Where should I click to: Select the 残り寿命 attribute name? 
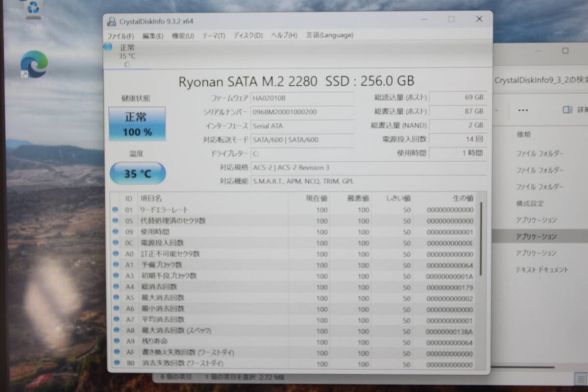tap(155, 342)
